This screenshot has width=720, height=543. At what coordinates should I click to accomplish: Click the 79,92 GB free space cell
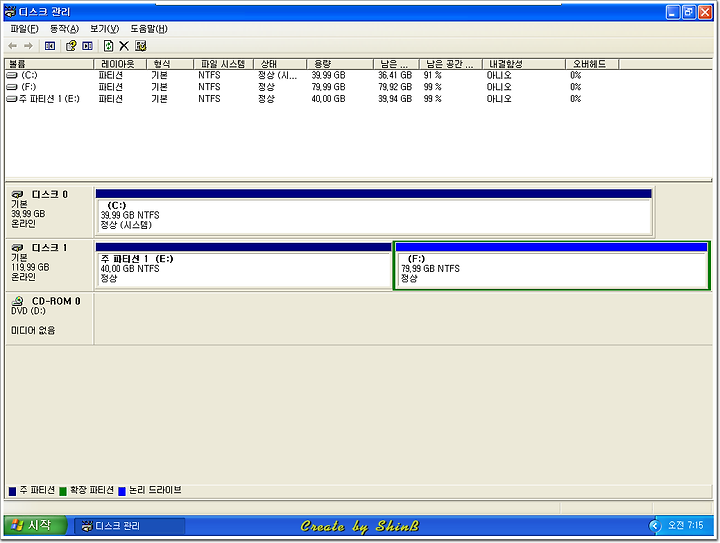point(395,87)
